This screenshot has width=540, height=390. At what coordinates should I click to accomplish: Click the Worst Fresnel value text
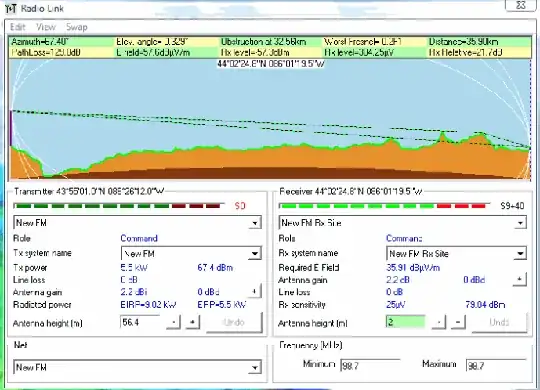(363, 42)
